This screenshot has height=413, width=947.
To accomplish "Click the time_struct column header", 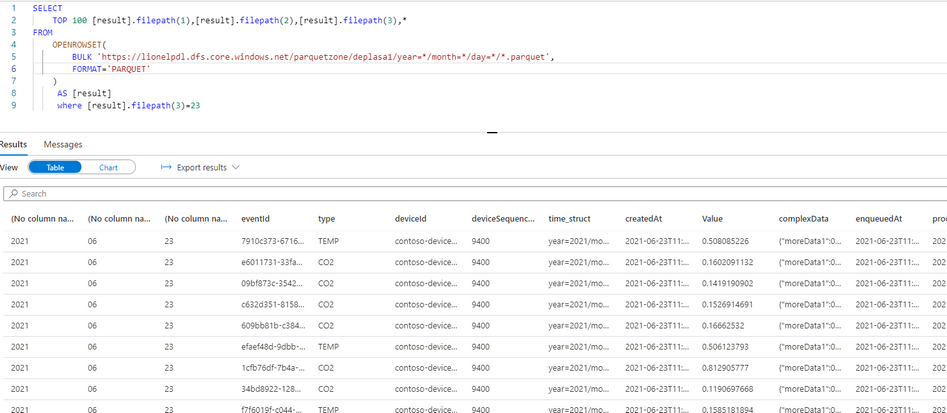I will 569,219.
